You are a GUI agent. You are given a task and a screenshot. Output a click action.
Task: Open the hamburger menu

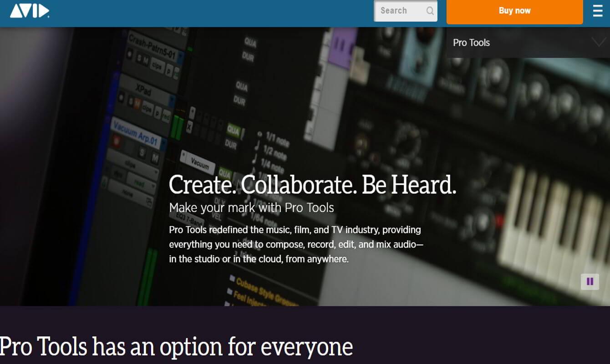pos(598,10)
